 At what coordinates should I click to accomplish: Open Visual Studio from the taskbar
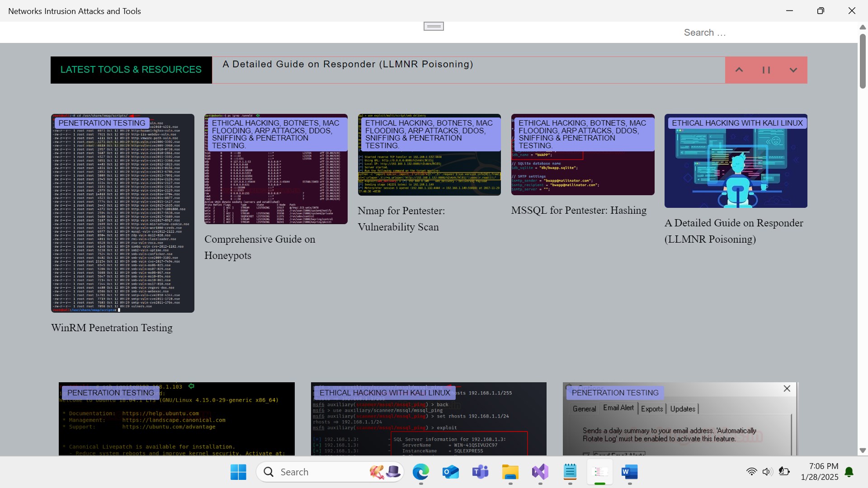click(x=540, y=472)
